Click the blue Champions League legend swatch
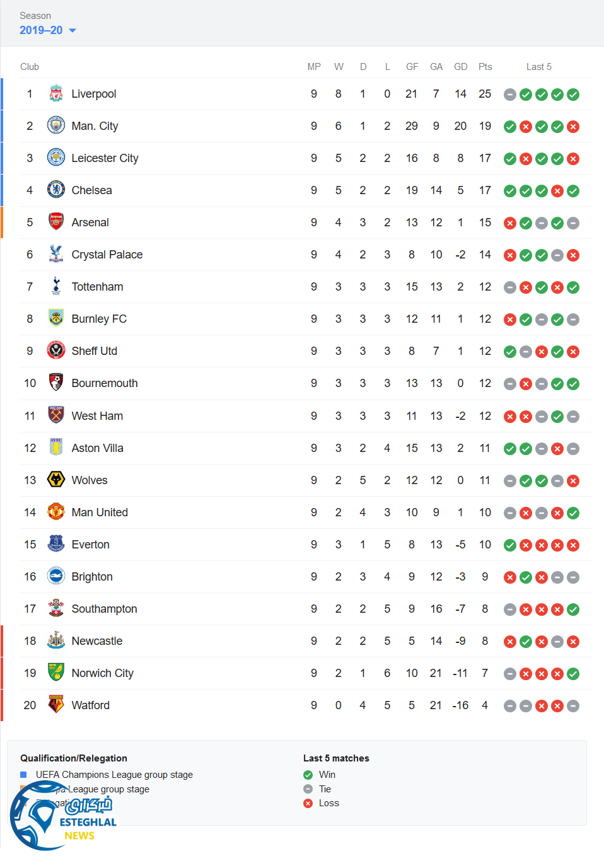Image resolution: width=604 pixels, height=868 pixels. pyautogui.click(x=23, y=775)
